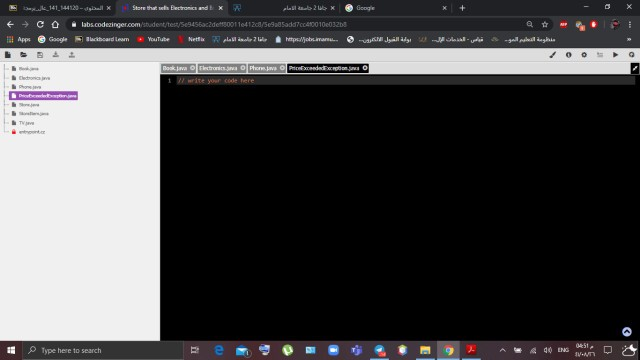Screen dimensions: 640x360
Task: Click the open folder toolbar icon
Action: 24,55
